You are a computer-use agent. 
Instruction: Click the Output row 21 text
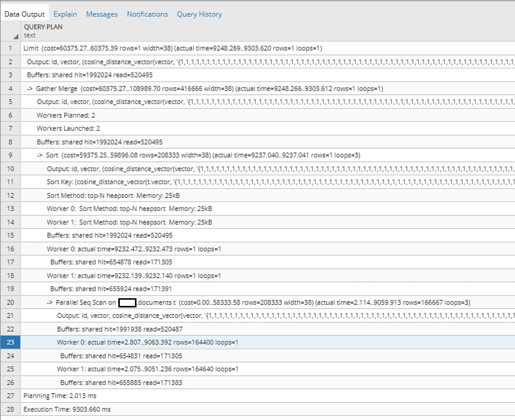(x=286, y=315)
